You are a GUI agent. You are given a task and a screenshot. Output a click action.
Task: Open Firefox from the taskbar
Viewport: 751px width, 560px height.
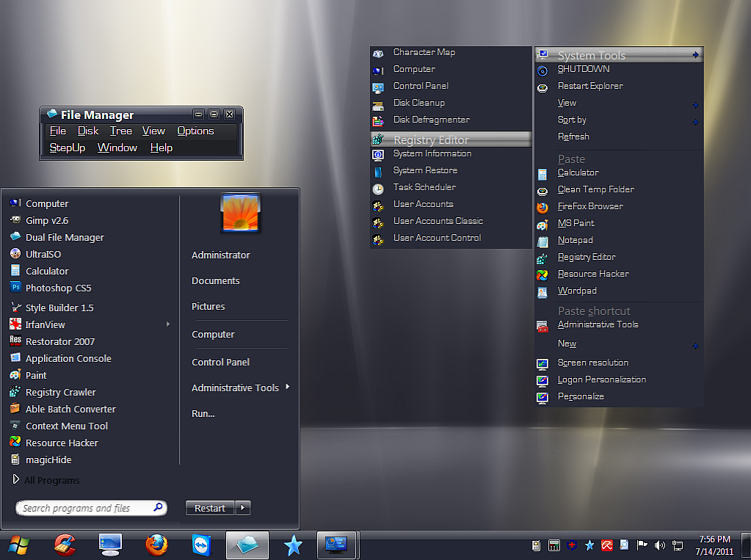[156, 545]
